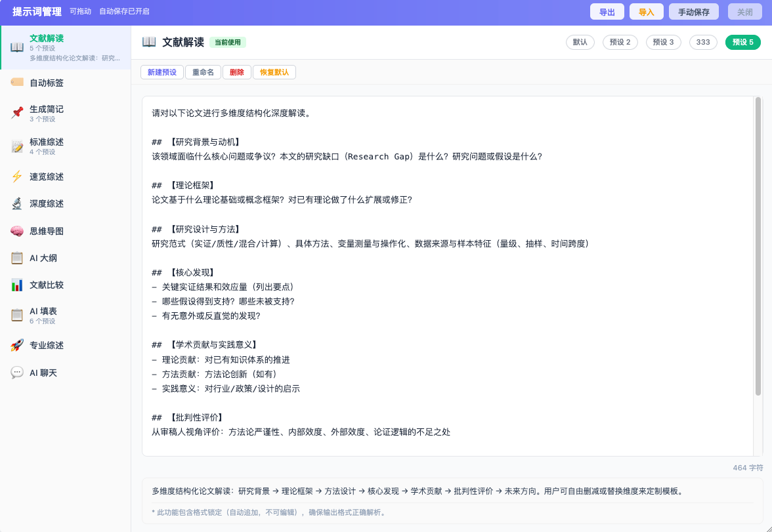Click the lightning icon for 速览综述
This screenshot has width=772, height=532.
(17, 176)
